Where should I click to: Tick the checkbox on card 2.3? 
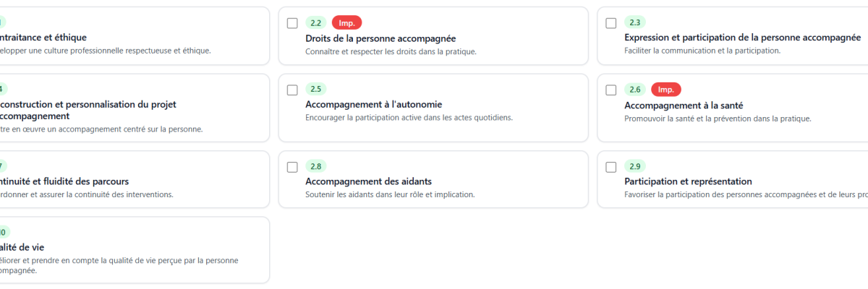click(x=611, y=23)
